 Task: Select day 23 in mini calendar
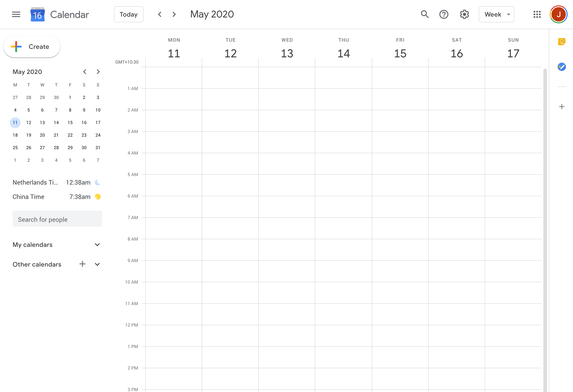[x=84, y=135]
